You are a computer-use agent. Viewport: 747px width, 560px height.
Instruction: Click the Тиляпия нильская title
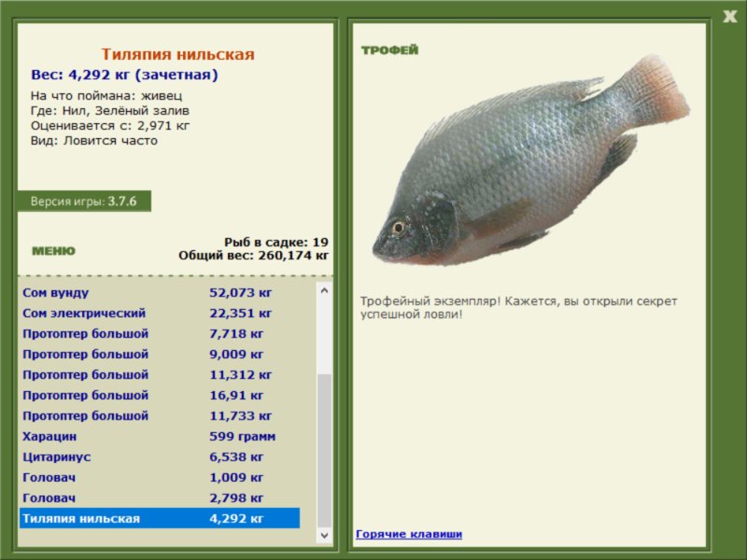[177, 54]
